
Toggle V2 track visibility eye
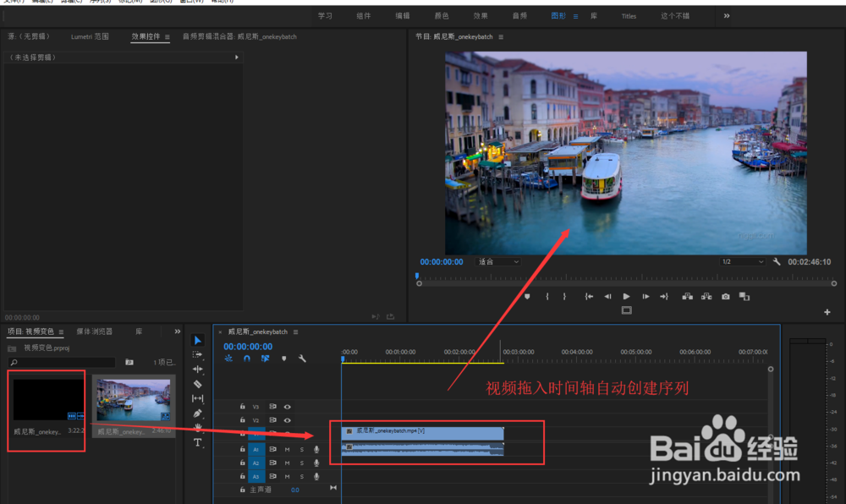pyautogui.click(x=288, y=420)
